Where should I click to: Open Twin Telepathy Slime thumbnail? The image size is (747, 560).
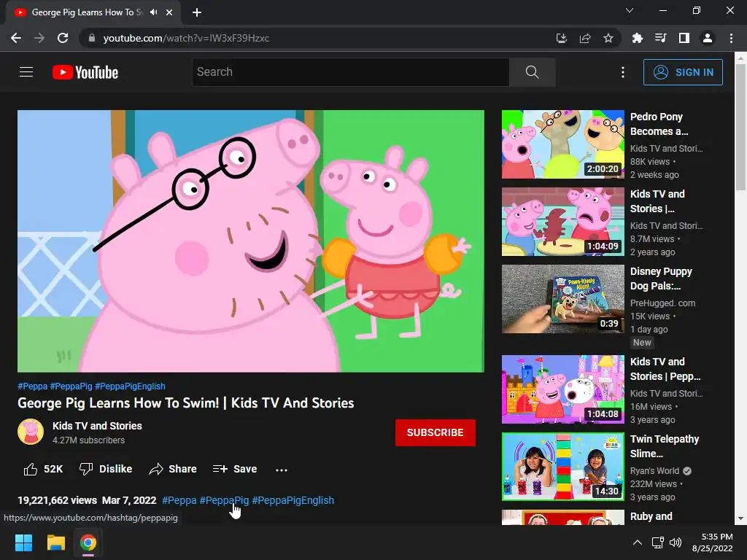coord(562,466)
